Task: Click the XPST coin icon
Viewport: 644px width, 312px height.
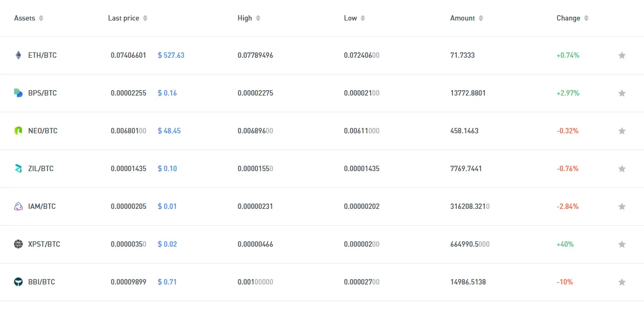Action: [x=18, y=244]
